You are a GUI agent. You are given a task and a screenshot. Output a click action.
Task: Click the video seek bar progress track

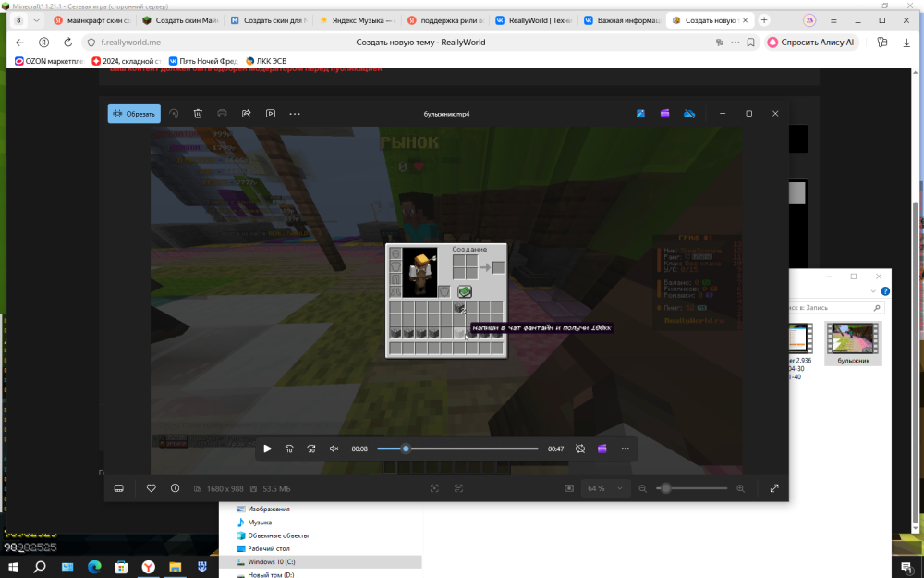458,449
